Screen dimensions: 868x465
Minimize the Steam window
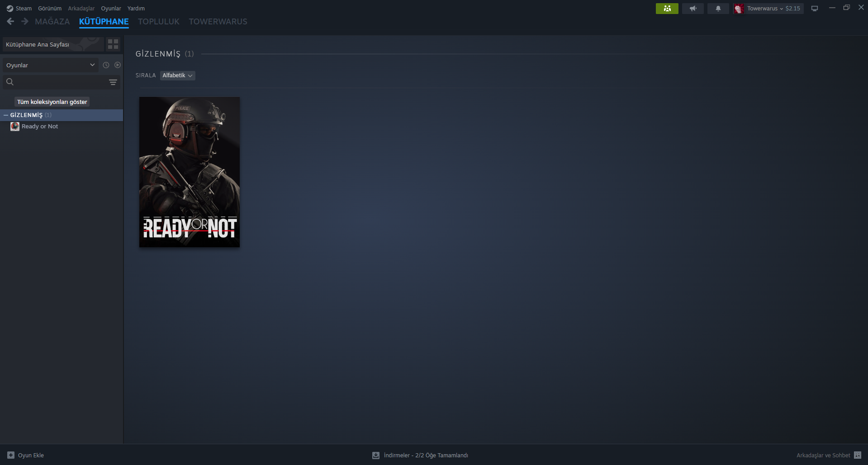[x=832, y=8]
